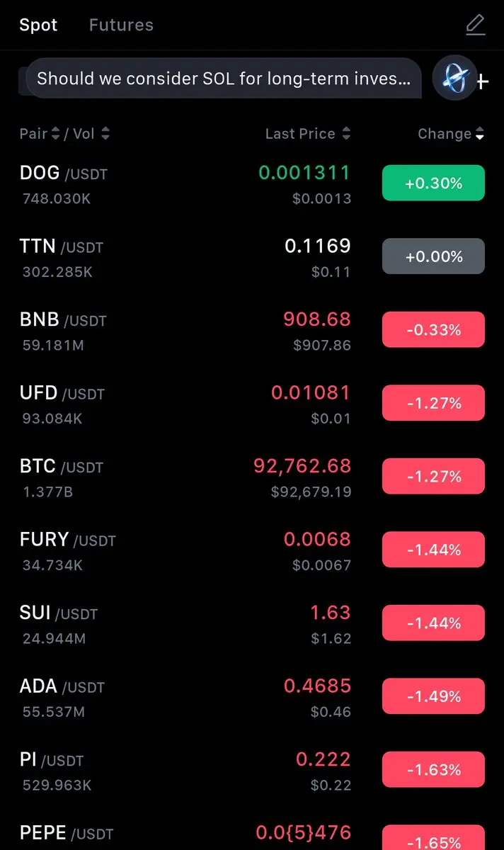504x850 pixels.
Task: Sort by Last Price arrows
Action: [x=346, y=133]
